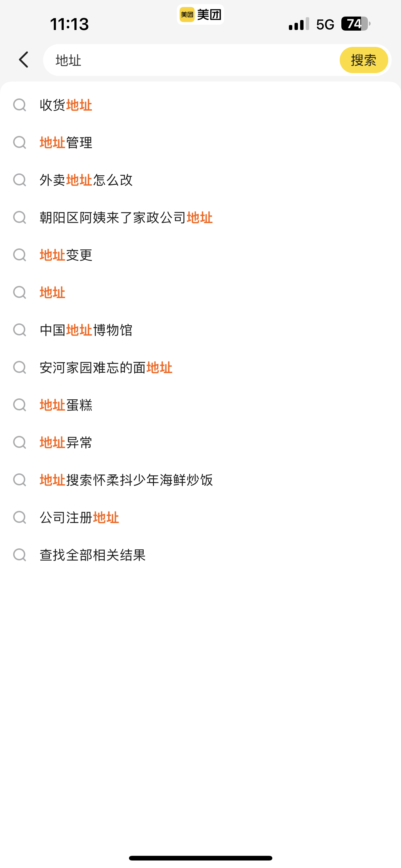The width and height of the screenshot is (401, 868).
Task: Select 安河家园难忘的面地址 suggestion
Action: (106, 368)
